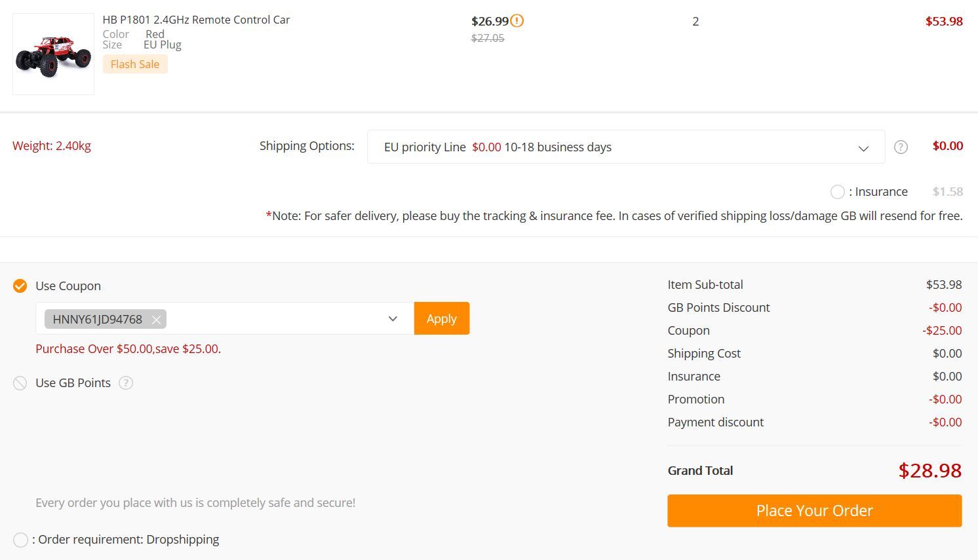Click the GB Points help icon
Screen dimensions: 978x560
coord(126,383)
